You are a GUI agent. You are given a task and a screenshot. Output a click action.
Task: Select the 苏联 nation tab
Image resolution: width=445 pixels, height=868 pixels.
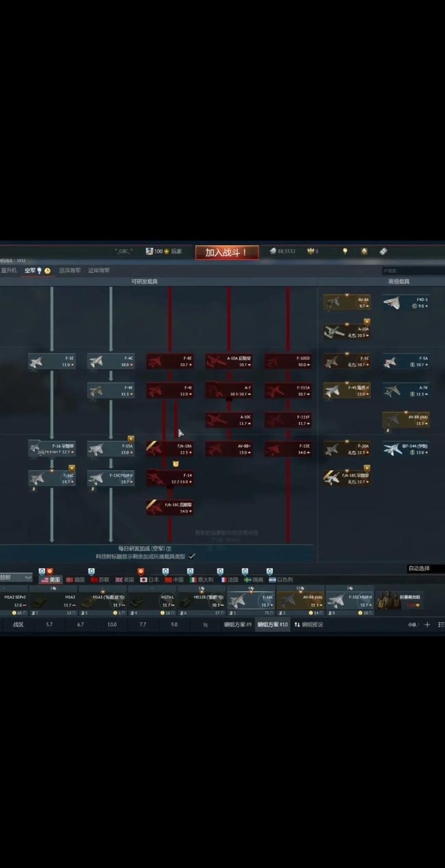tap(100, 579)
